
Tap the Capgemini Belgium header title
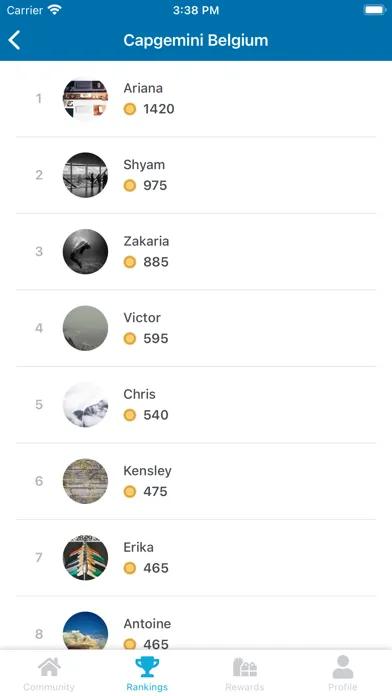[196, 40]
